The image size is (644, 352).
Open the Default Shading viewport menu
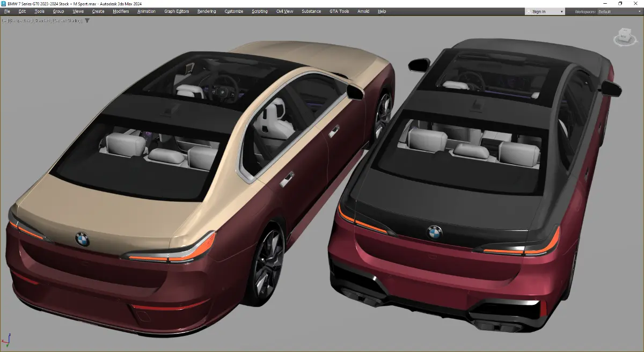tap(67, 20)
